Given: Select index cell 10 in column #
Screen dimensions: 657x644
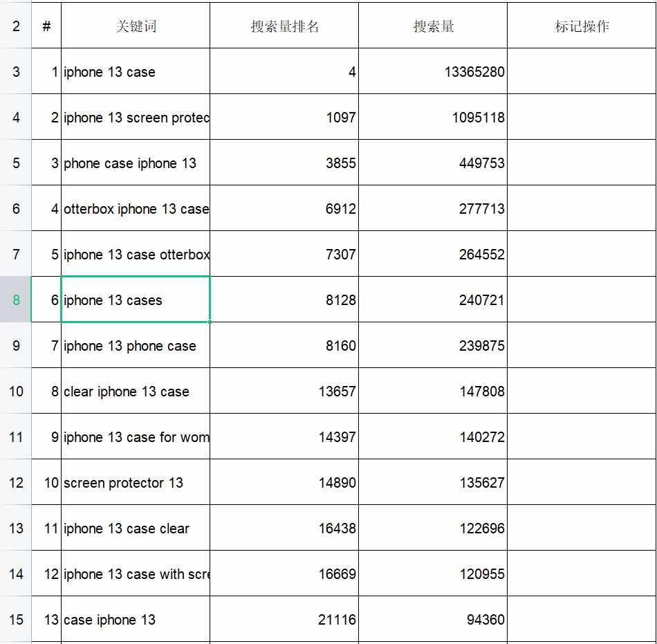Looking at the screenshot, I should pyautogui.click(x=46, y=482).
